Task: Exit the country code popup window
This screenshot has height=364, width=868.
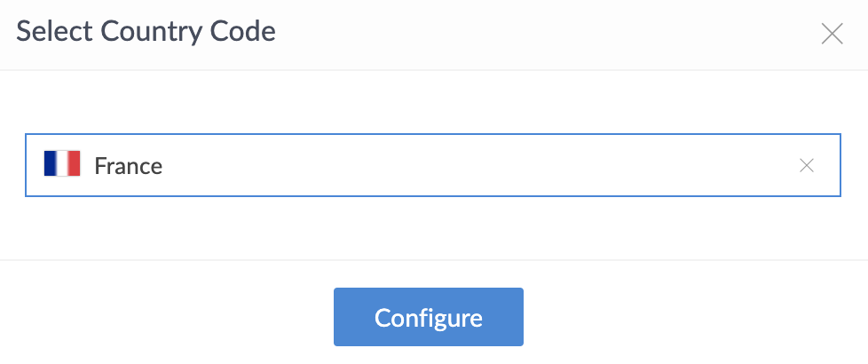Action: [832, 35]
